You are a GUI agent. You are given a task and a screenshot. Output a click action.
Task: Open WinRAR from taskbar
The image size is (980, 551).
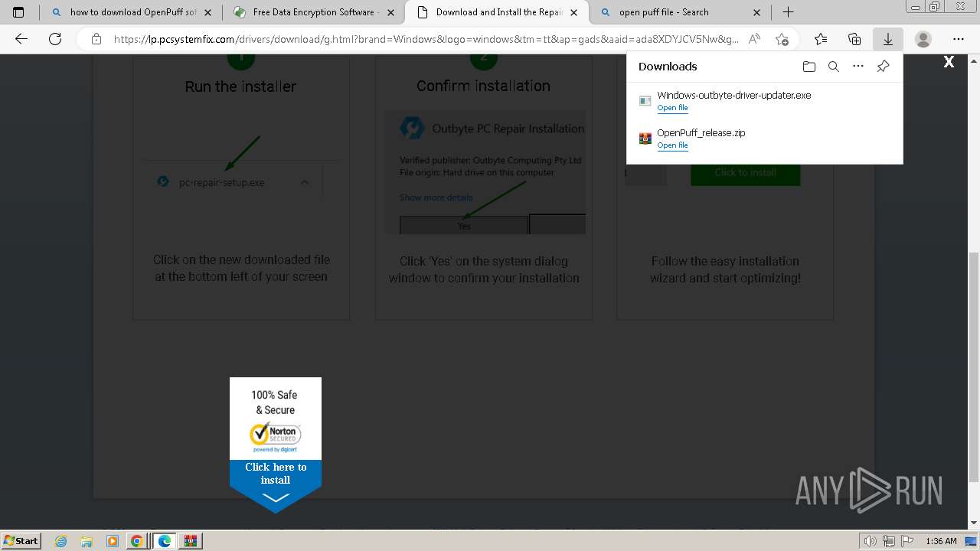191,541
